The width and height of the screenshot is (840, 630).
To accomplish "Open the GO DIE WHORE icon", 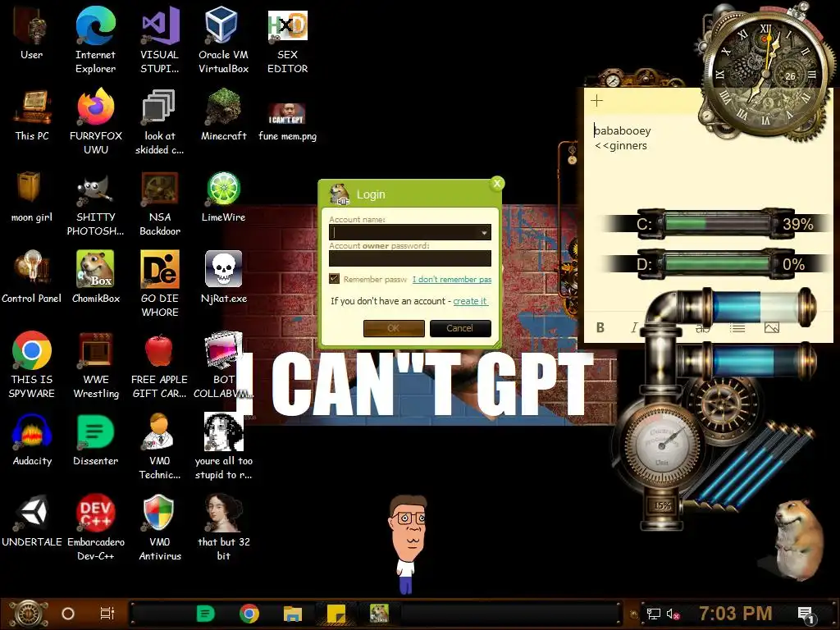I will point(160,284).
